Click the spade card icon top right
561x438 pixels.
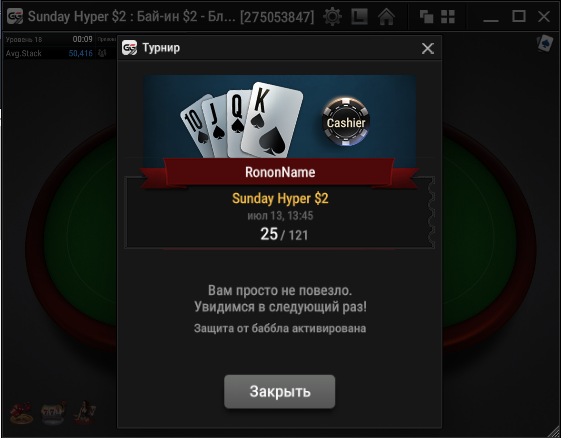pyautogui.click(x=545, y=43)
